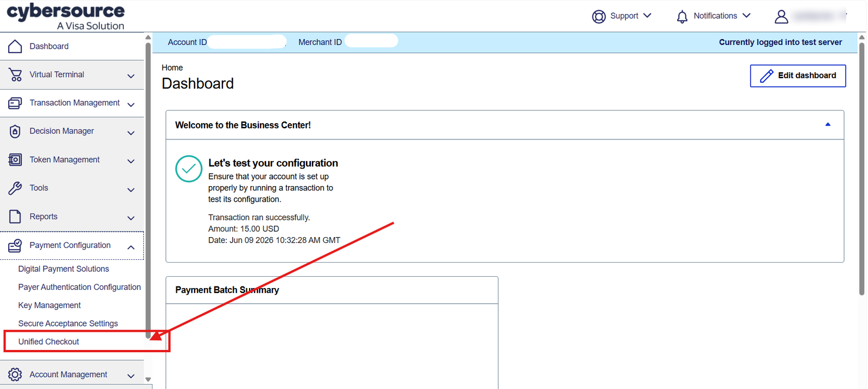Click the Tools wrench icon
The height and width of the screenshot is (389, 868).
click(x=15, y=188)
